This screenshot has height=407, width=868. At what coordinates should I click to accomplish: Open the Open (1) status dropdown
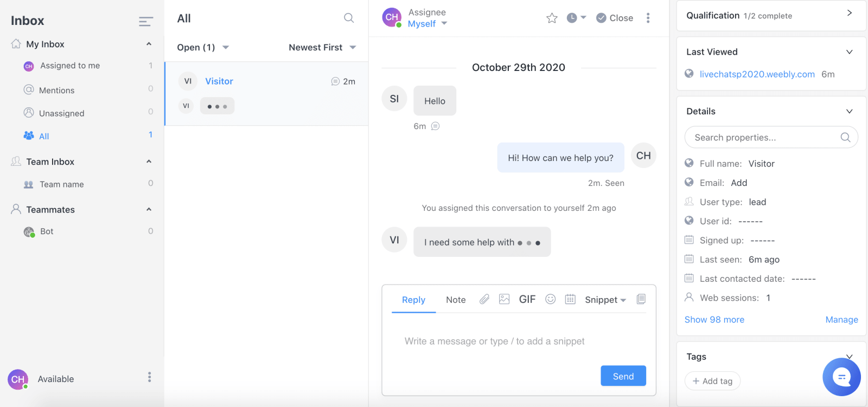203,47
